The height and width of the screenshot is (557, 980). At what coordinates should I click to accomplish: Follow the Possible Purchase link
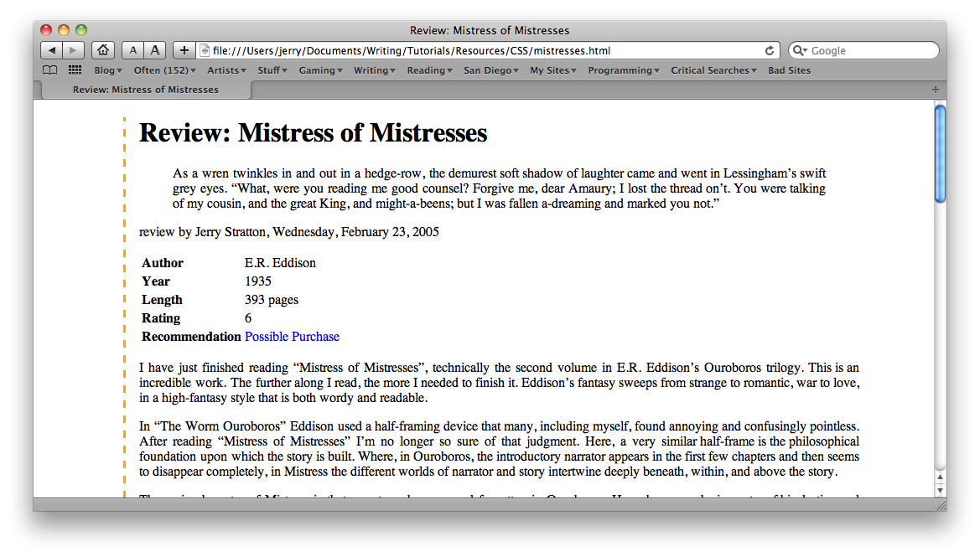pyautogui.click(x=292, y=337)
